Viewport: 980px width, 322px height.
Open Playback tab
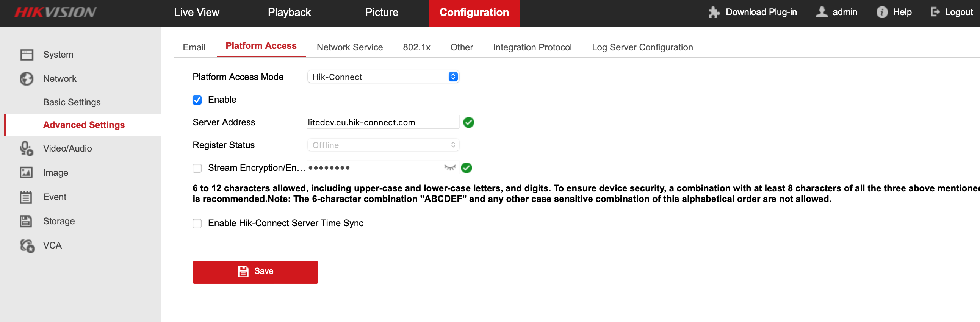(289, 13)
